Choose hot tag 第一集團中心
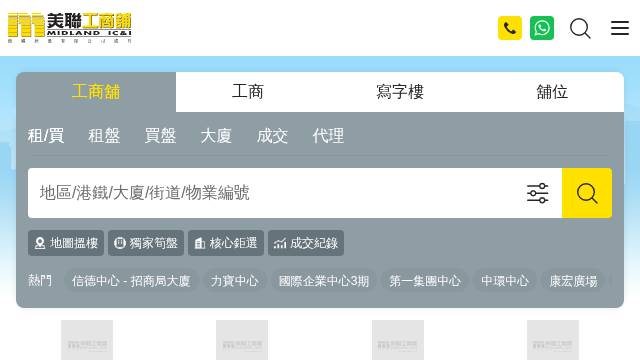This screenshot has width=640, height=360. (425, 281)
